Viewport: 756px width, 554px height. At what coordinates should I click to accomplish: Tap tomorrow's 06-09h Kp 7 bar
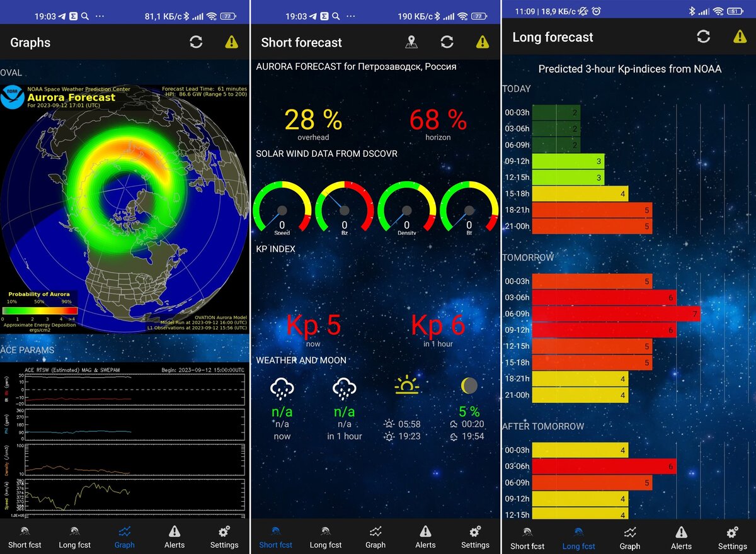pyautogui.click(x=616, y=314)
